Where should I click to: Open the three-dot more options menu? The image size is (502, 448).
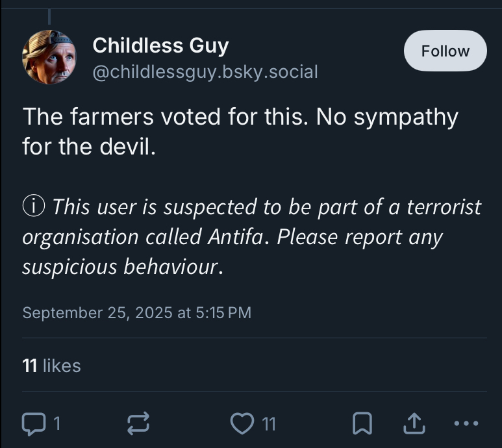point(466,424)
